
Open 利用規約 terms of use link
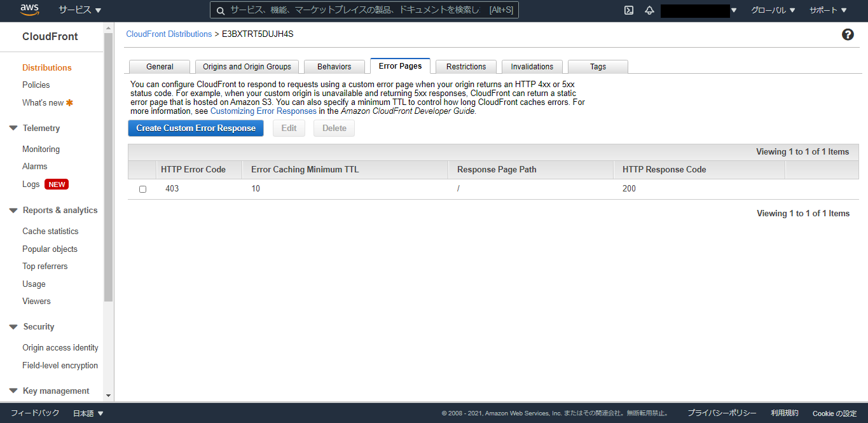[x=785, y=413]
